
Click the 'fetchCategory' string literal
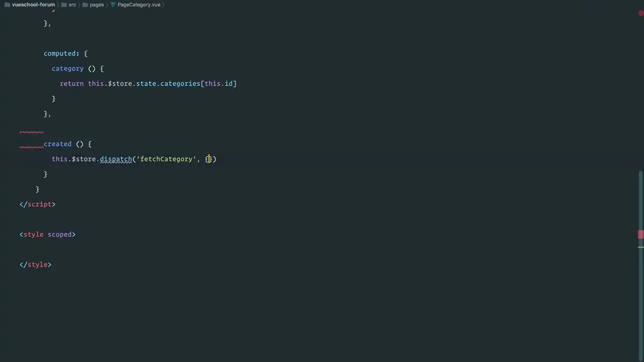pos(166,159)
